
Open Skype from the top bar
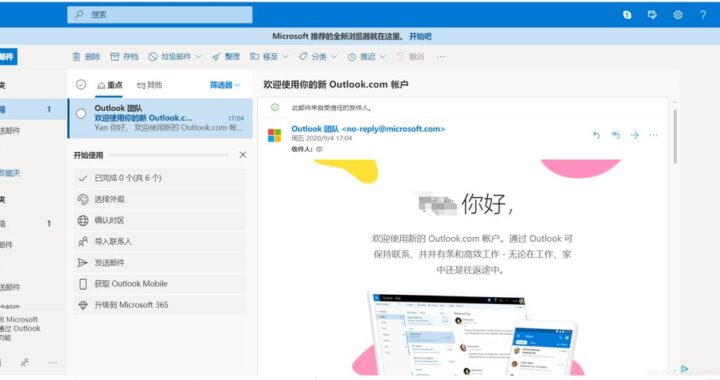[627, 15]
